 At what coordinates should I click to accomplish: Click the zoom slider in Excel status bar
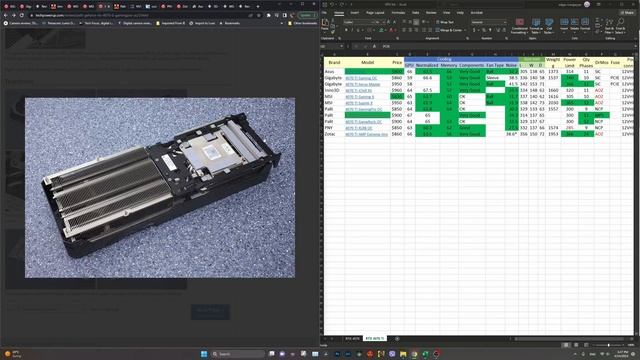[609, 345]
